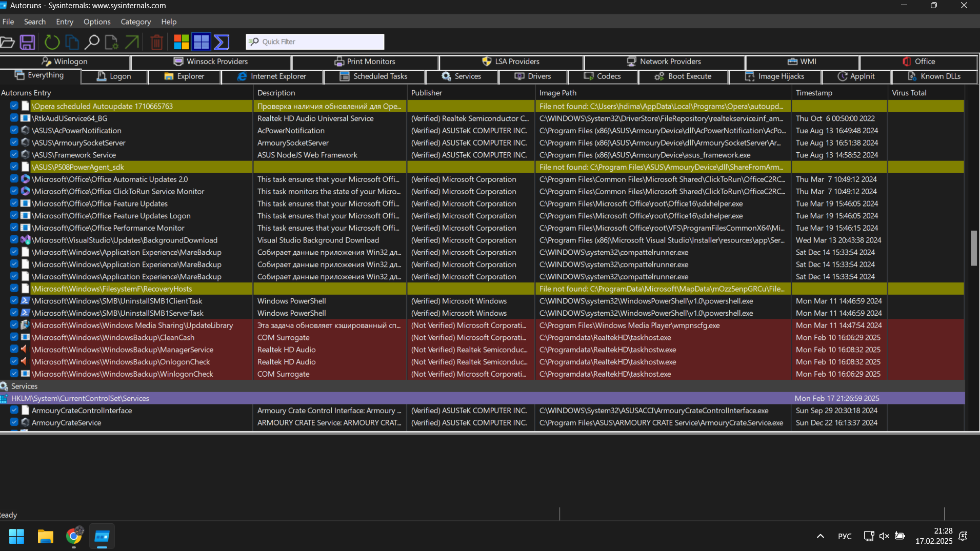Click the Open file toolbar icon

(x=7, y=42)
